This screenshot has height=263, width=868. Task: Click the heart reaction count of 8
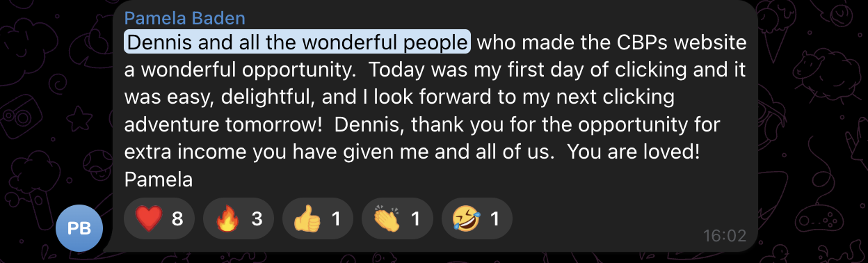(x=177, y=220)
